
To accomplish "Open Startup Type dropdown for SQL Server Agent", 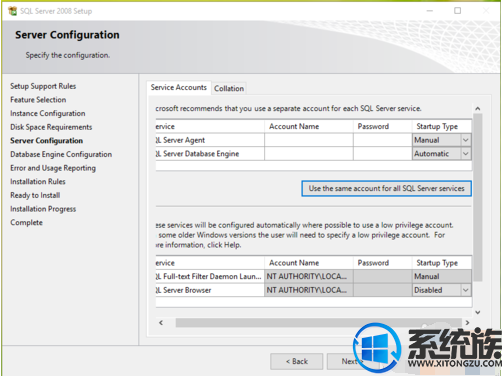I will pyautogui.click(x=466, y=140).
